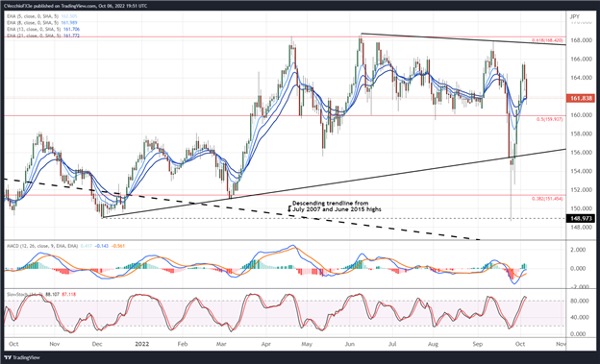This screenshot has height=364, width=600.
Task: Click the 2022 year marker on time axis
Action: (142, 344)
